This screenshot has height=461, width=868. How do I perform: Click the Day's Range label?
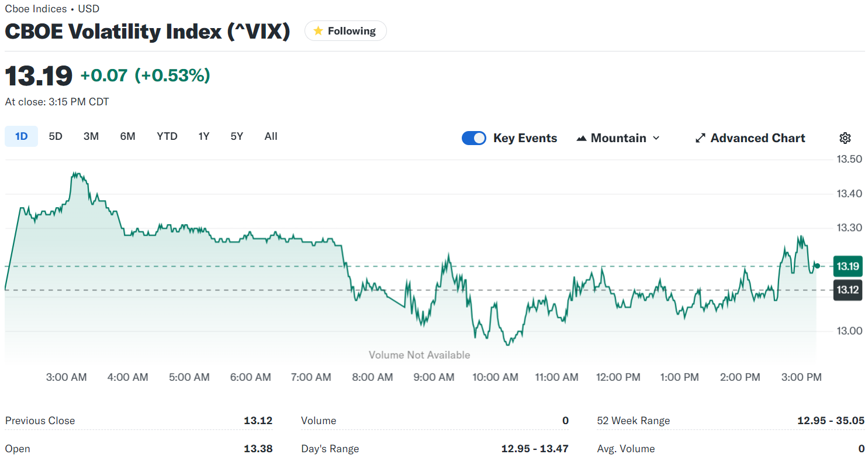pyautogui.click(x=330, y=449)
